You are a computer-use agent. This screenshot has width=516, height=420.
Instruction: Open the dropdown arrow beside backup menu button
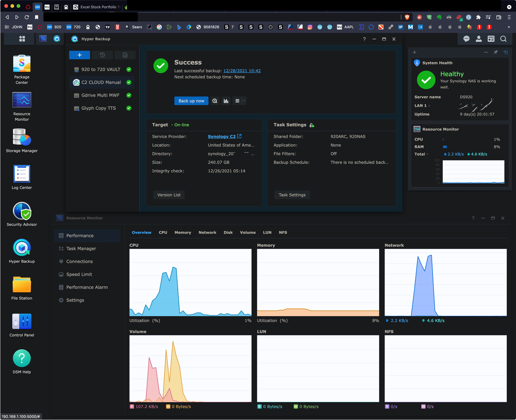[x=244, y=101]
